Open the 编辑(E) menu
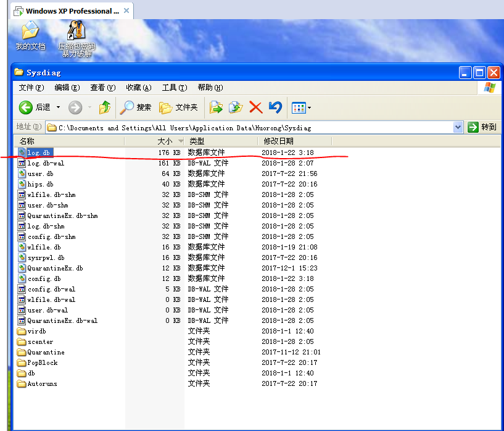Viewport: 504px width, 431px height. tap(67, 88)
